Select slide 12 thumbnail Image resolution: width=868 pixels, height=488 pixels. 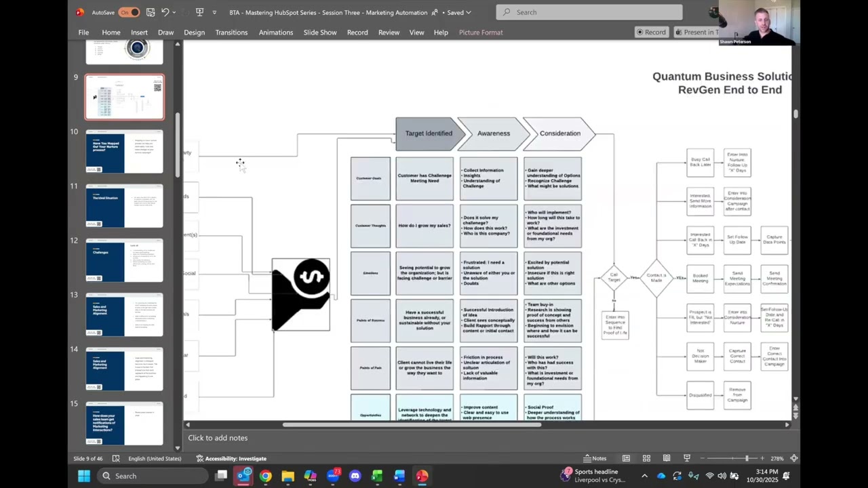(124, 261)
